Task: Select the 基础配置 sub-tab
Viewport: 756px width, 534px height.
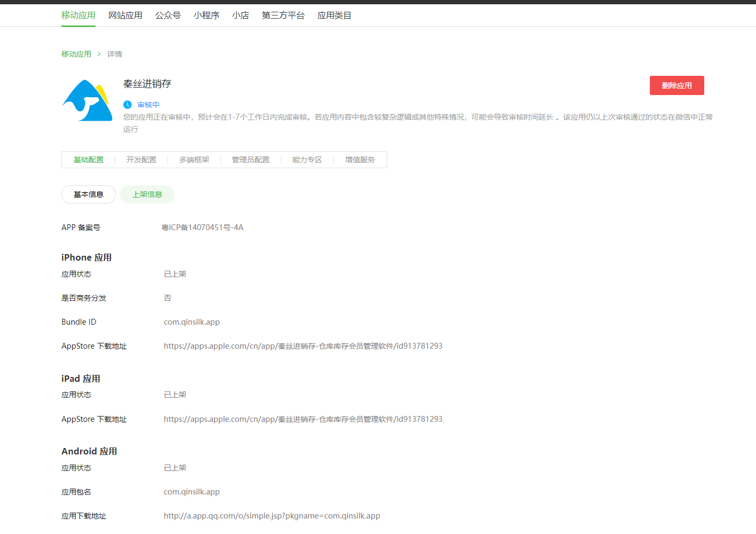Action: point(89,160)
